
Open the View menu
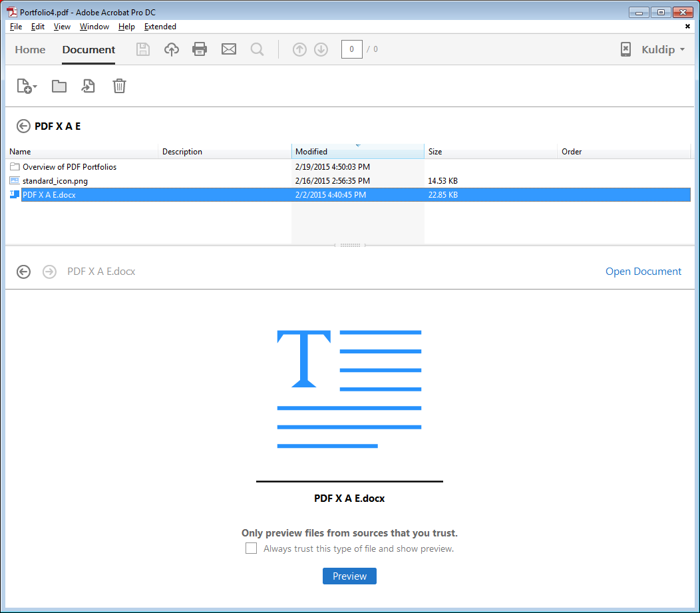click(62, 27)
